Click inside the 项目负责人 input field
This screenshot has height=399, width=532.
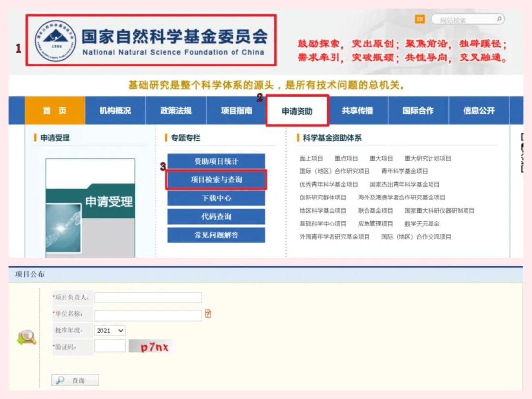148,297
